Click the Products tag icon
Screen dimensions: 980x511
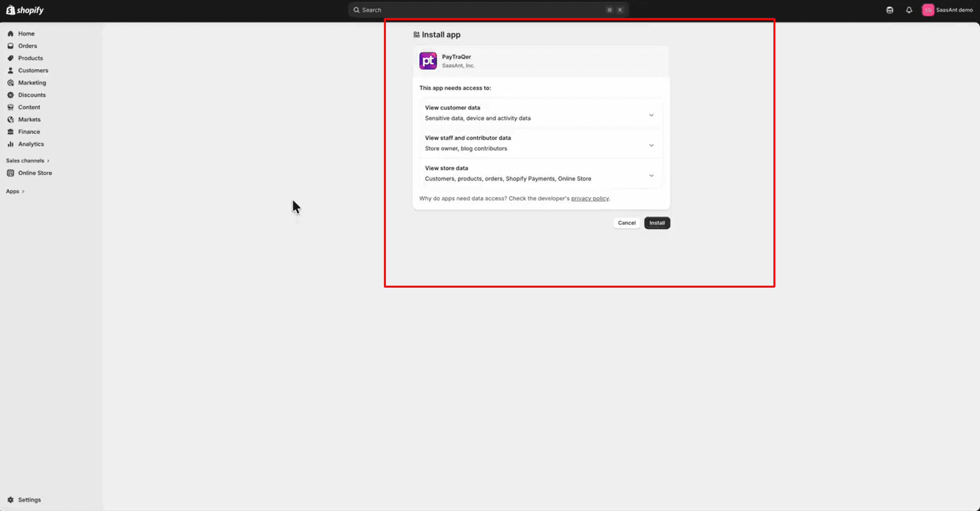(10, 58)
